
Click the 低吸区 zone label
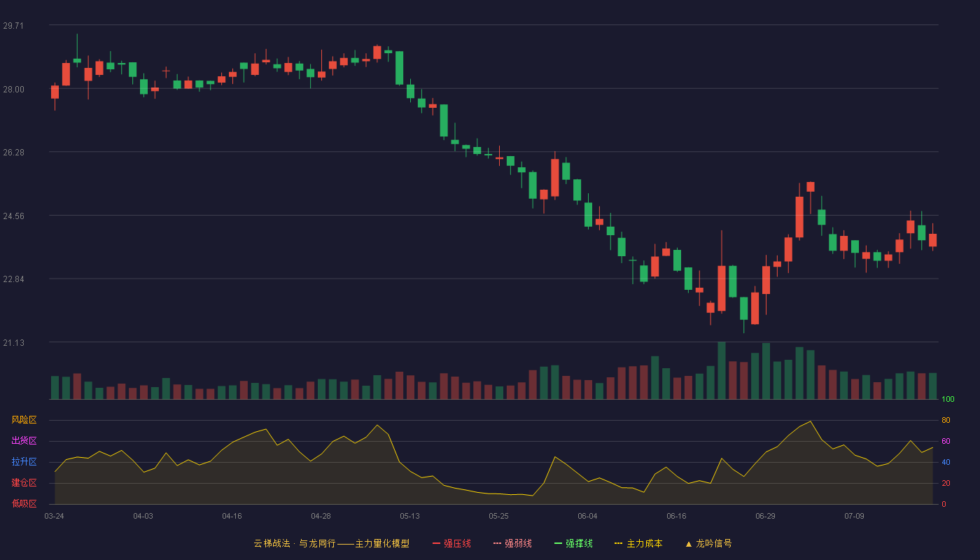(24, 503)
